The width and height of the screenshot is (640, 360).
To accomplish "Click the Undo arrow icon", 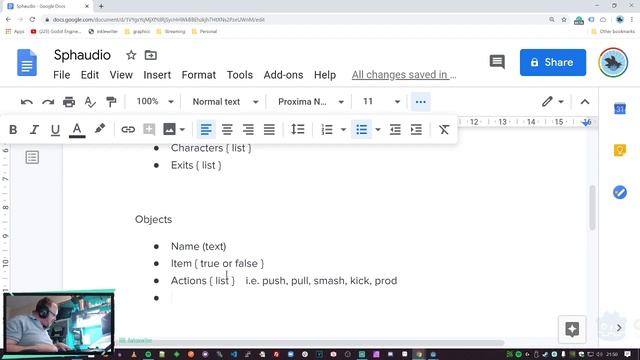I will click(27, 102).
